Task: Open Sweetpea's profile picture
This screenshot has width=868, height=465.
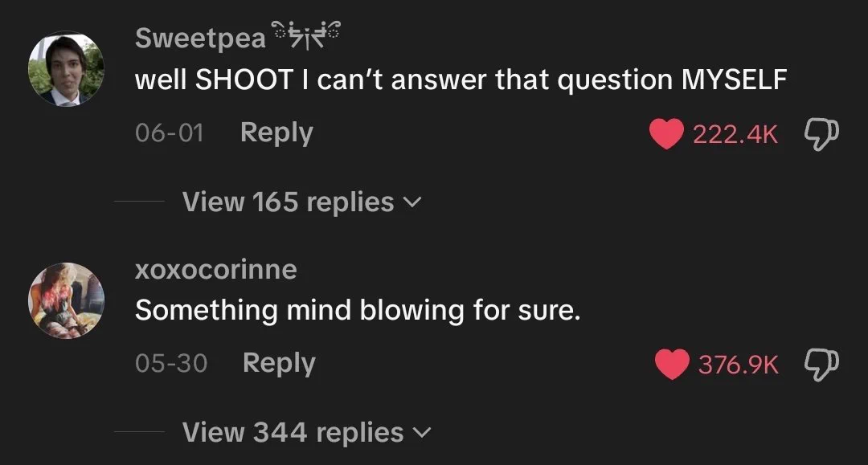Action: 67,69
